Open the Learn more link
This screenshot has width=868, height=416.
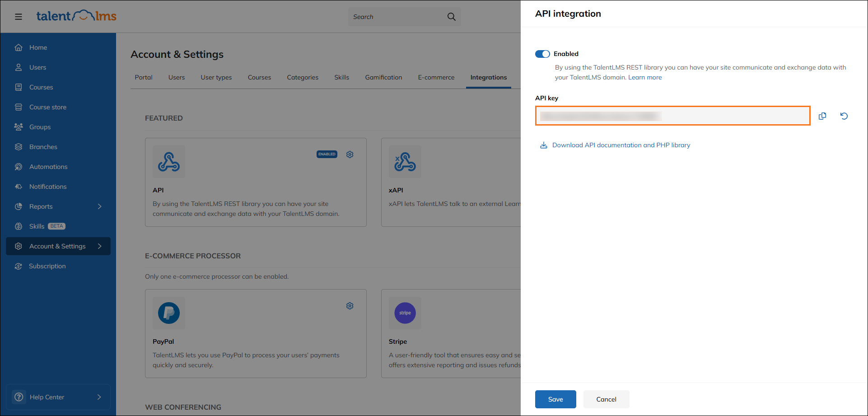click(x=645, y=77)
